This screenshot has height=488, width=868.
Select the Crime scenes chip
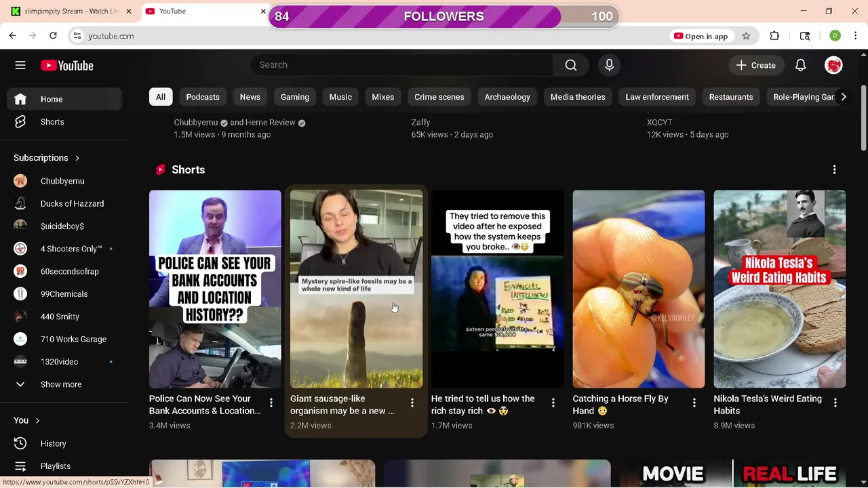click(439, 97)
